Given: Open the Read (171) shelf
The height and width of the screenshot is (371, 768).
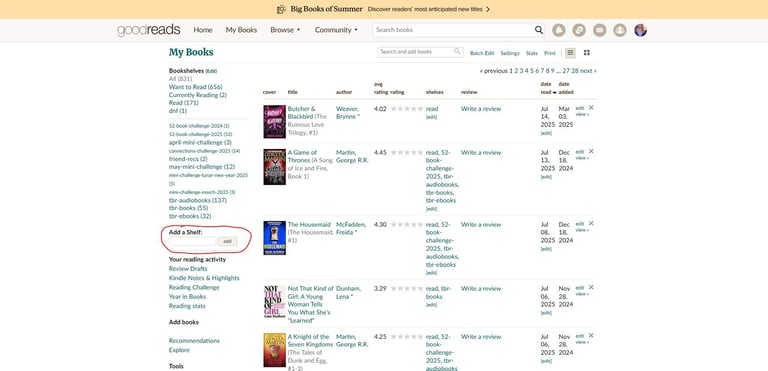Looking at the screenshot, I should (x=183, y=103).
